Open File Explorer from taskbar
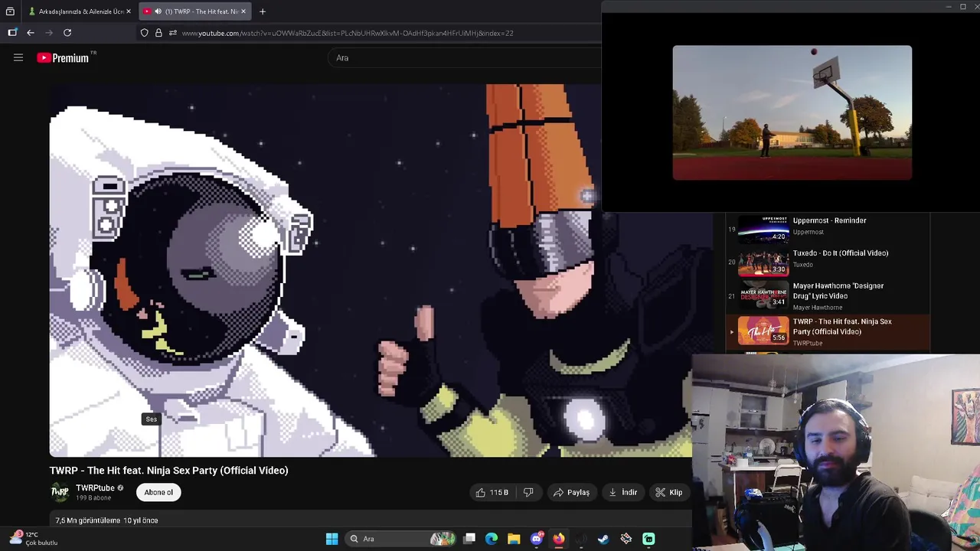 (x=514, y=539)
